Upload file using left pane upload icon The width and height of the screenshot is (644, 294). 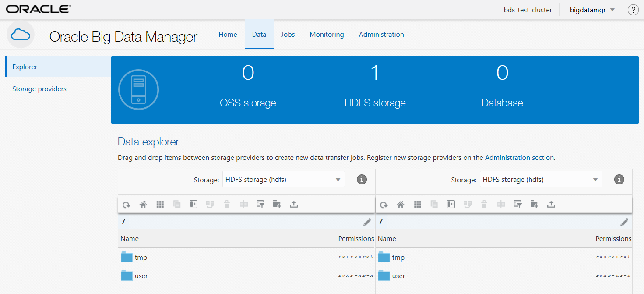(294, 204)
